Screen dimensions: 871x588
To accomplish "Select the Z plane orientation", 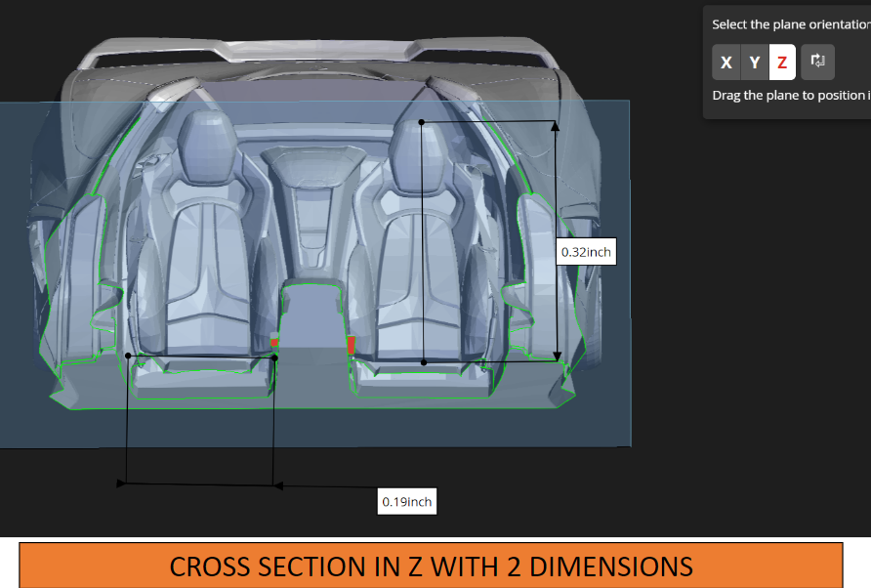I will [x=781, y=62].
